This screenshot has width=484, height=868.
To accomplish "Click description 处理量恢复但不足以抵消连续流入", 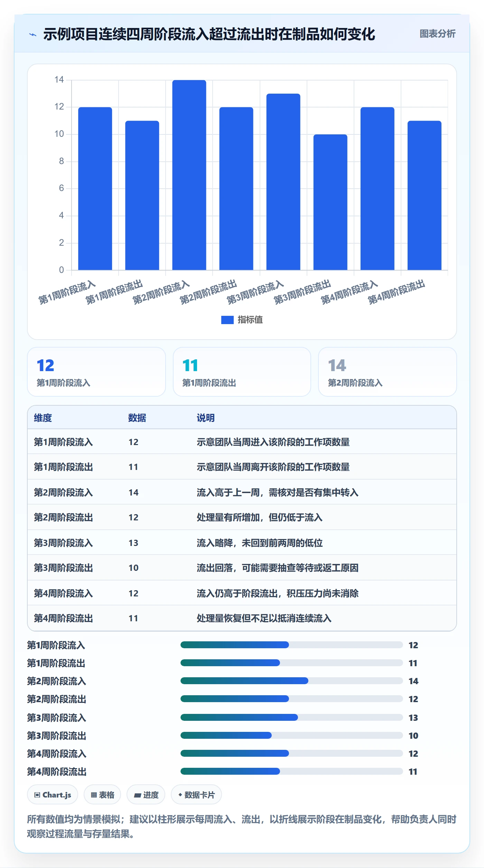I will tap(264, 618).
